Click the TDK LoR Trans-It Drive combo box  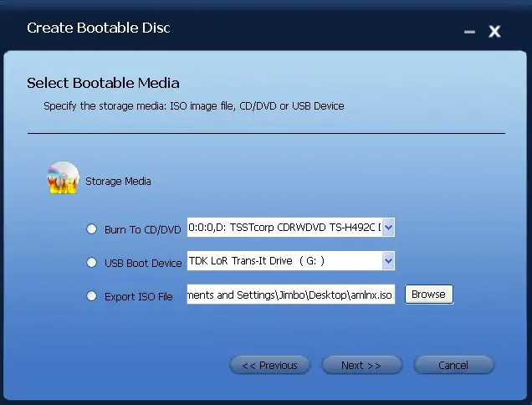(x=291, y=261)
